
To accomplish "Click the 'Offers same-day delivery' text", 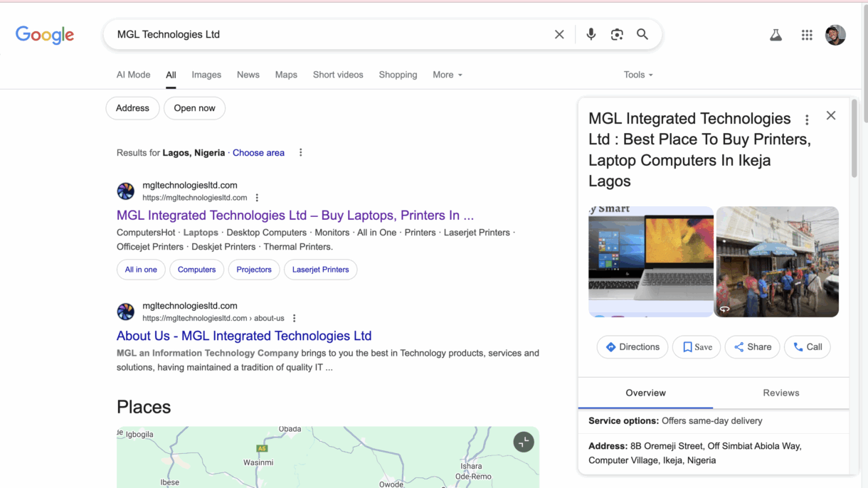I will [x=711, y=421].
